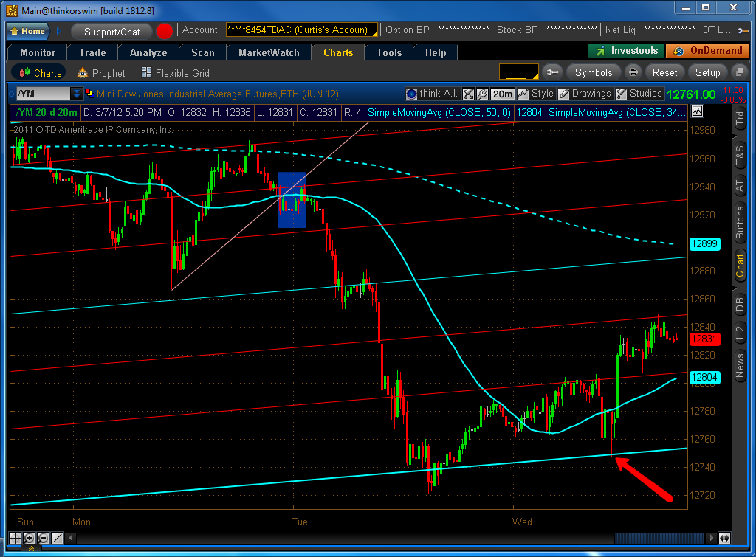Select the Charts sub-tab with candle icon
This screenshot has height=557, width=756.
(40, 73)
